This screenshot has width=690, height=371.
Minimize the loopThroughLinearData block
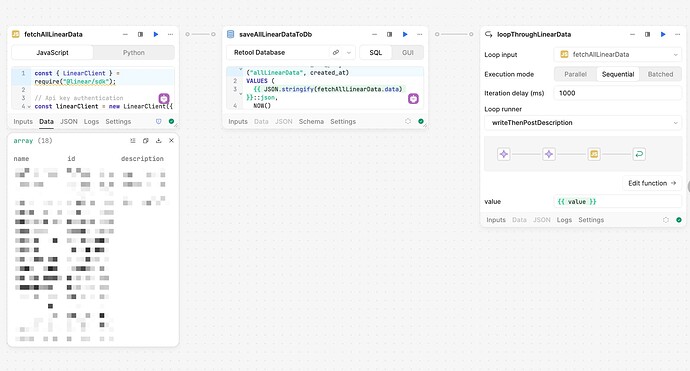click(632, 34)
